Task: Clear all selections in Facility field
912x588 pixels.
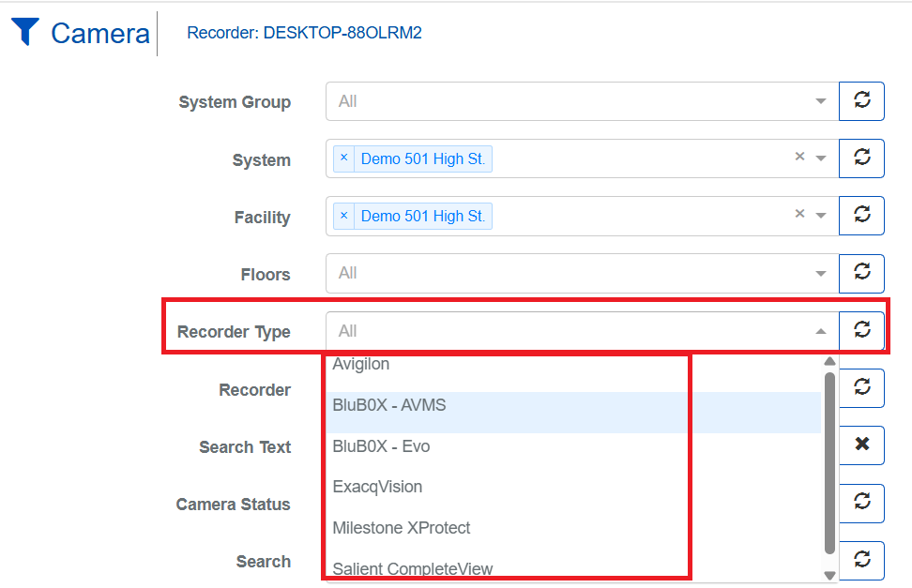Action: pyautogui.click(x=799, y=214)
